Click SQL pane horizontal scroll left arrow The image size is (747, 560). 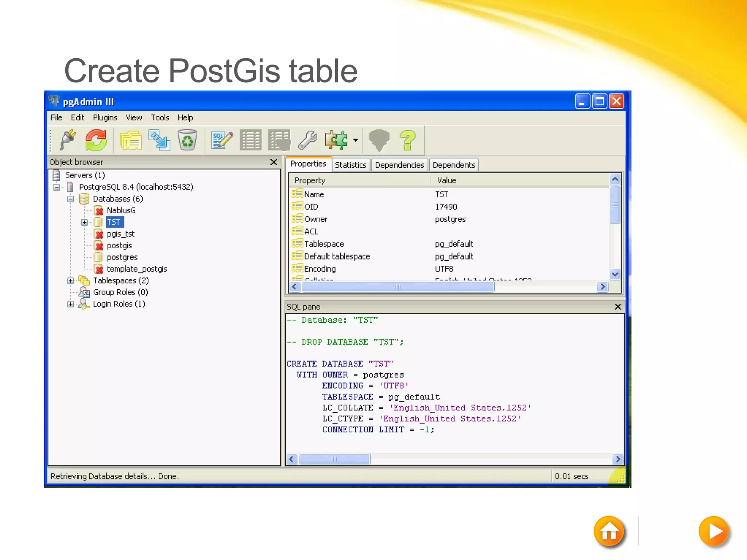(x=291, y=459)
